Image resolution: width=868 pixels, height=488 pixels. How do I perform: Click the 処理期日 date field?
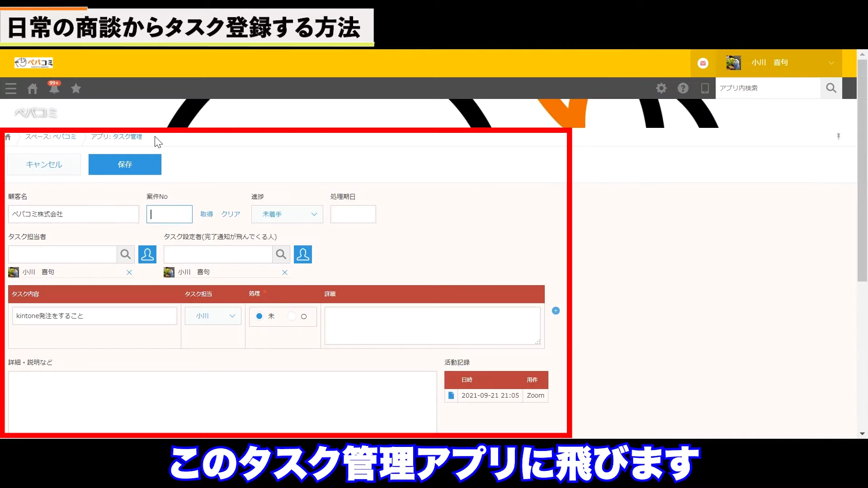(x=353, y=214)
